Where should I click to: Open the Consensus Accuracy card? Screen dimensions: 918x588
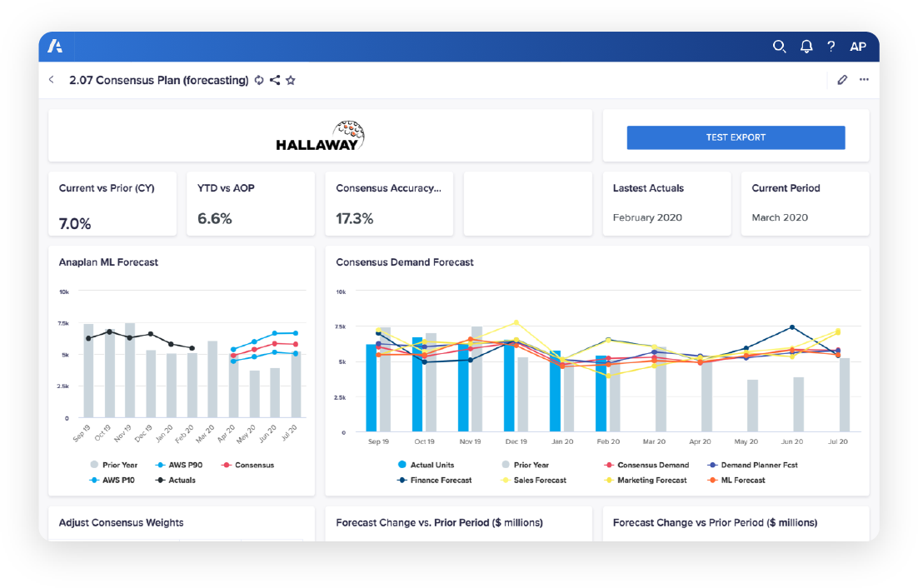(389, 204)
